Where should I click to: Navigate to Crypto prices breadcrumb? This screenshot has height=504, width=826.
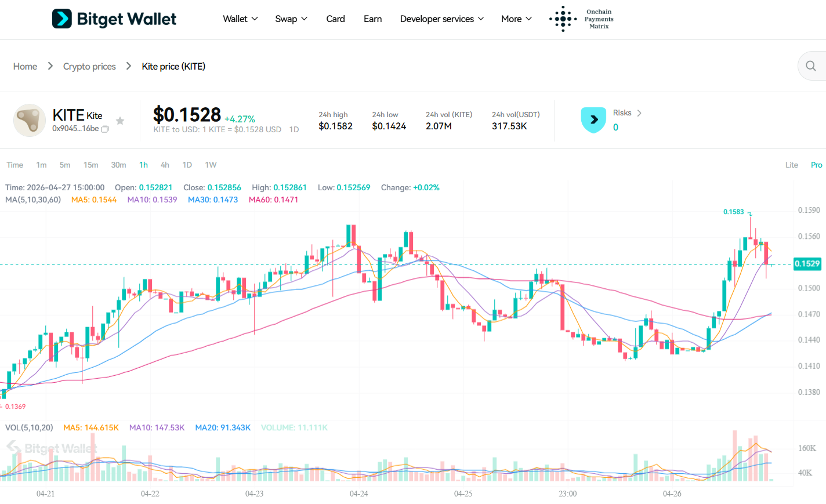tap(89, 66)
